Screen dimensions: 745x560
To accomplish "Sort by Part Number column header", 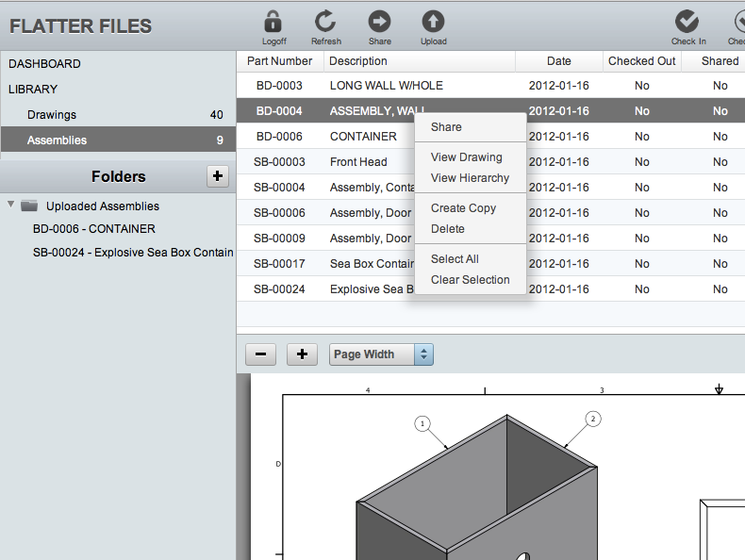I will coord(279,61).
